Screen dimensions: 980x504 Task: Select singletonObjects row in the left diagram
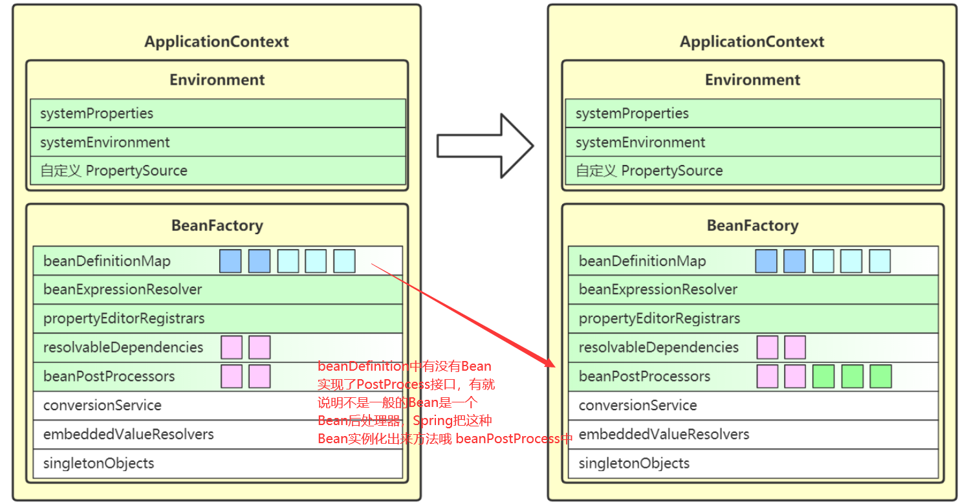coord(218,463)
